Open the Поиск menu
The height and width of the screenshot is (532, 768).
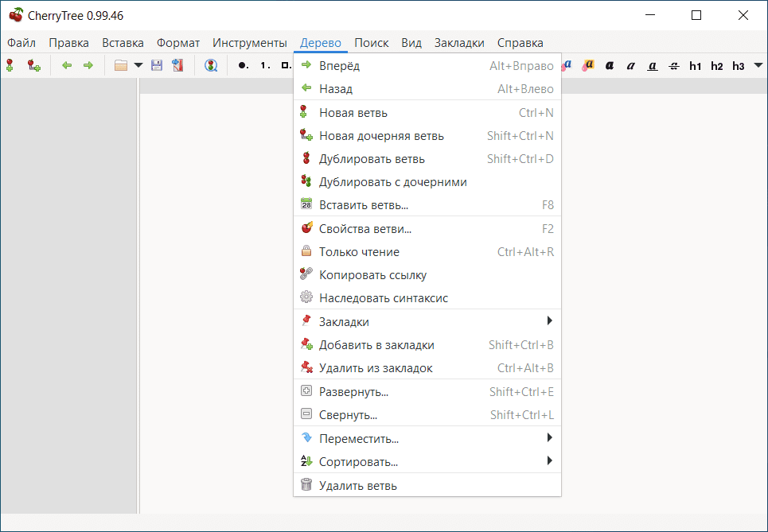(x=372, y=43)
